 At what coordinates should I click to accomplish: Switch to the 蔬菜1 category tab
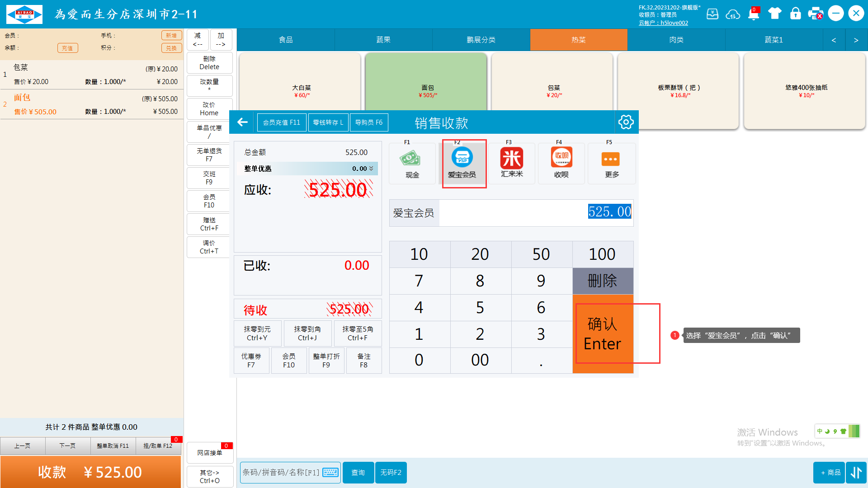[x=774, y=40]
